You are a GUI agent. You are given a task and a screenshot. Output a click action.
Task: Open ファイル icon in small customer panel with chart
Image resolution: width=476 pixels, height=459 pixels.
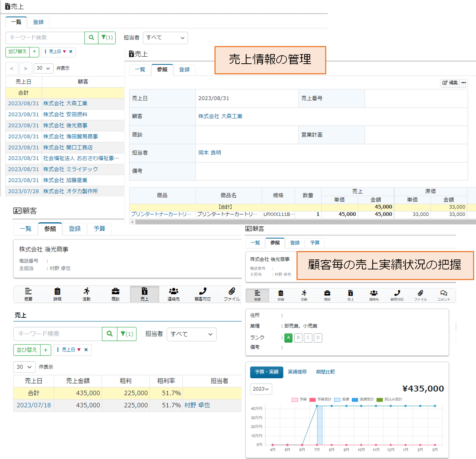(x=420, y=295)
